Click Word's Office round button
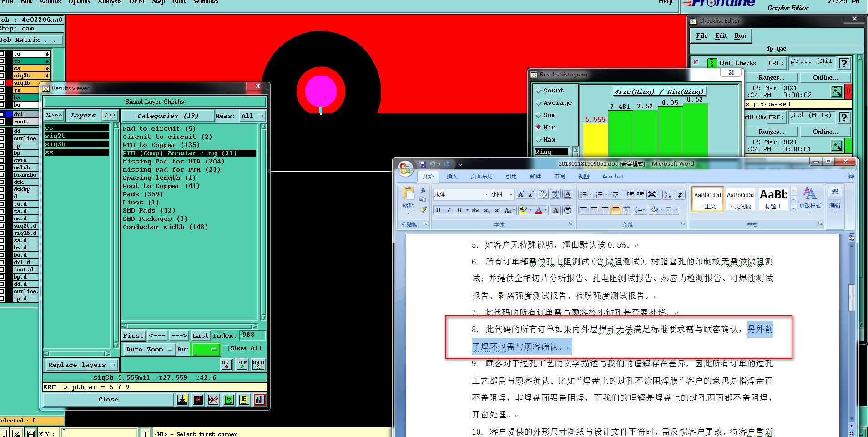The height and width of the screenshot is (437, 868). 405,168
